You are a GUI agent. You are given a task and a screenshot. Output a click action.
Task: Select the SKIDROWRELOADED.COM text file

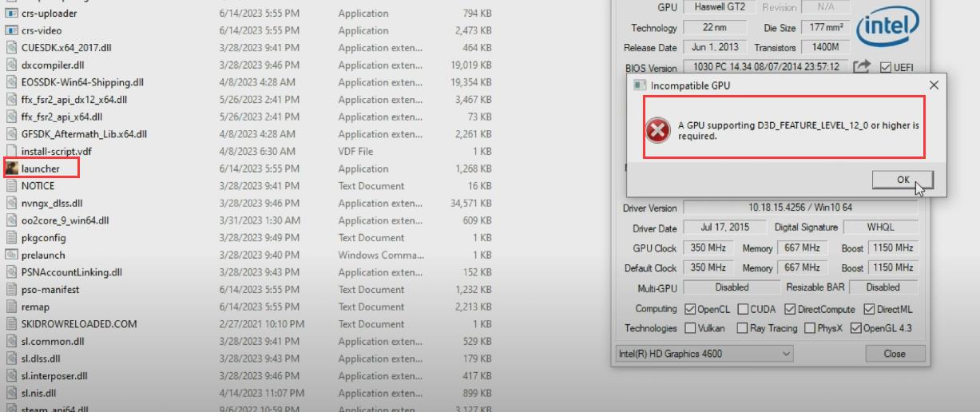tap(78, 324)
